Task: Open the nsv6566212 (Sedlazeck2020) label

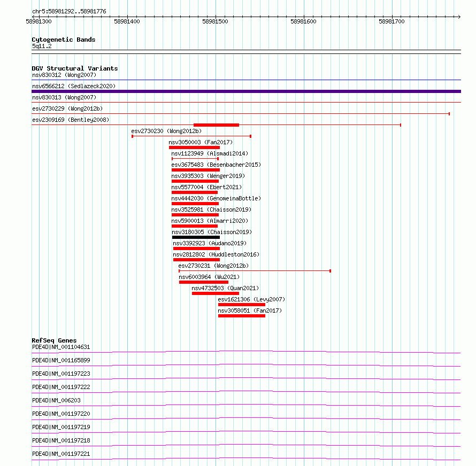Action: click(74, 86)
